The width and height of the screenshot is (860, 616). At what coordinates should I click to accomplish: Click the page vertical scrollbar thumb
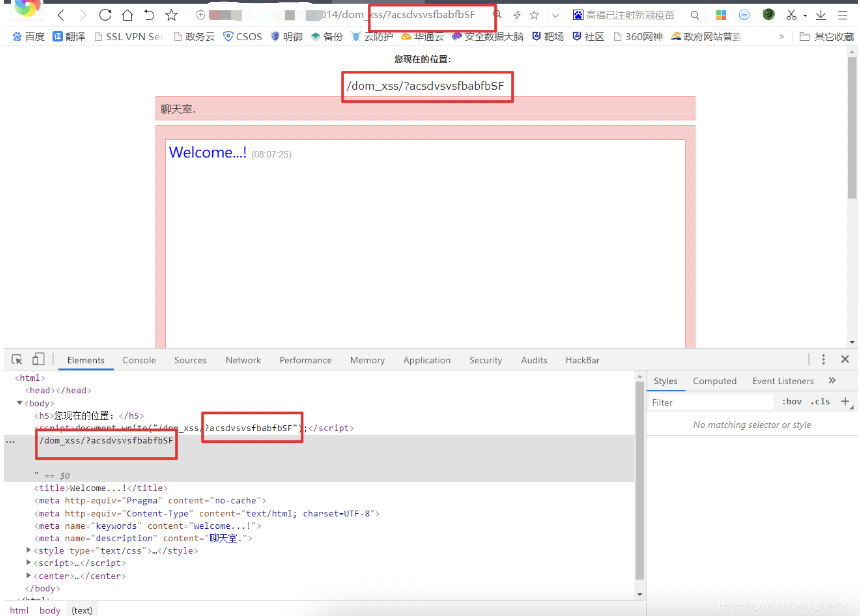(x=852, y=128)
